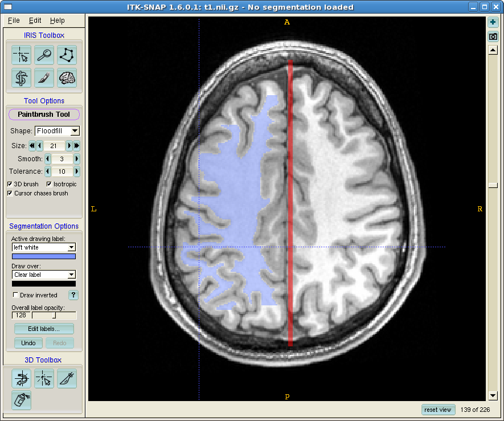This screenshot has width=504, height=421.
Task: Open the Help menu
Action: 57,21
